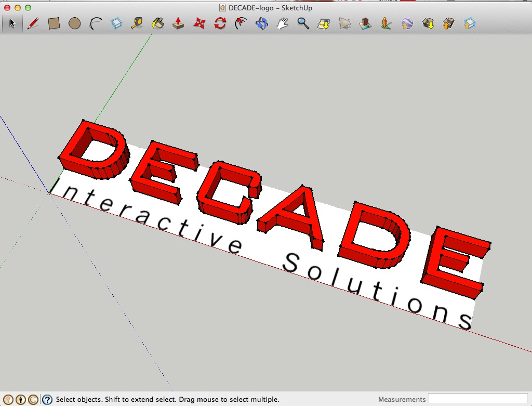Select the Arc tool
The height and width of the screenshot is (406, 532).
pos(96,23)
